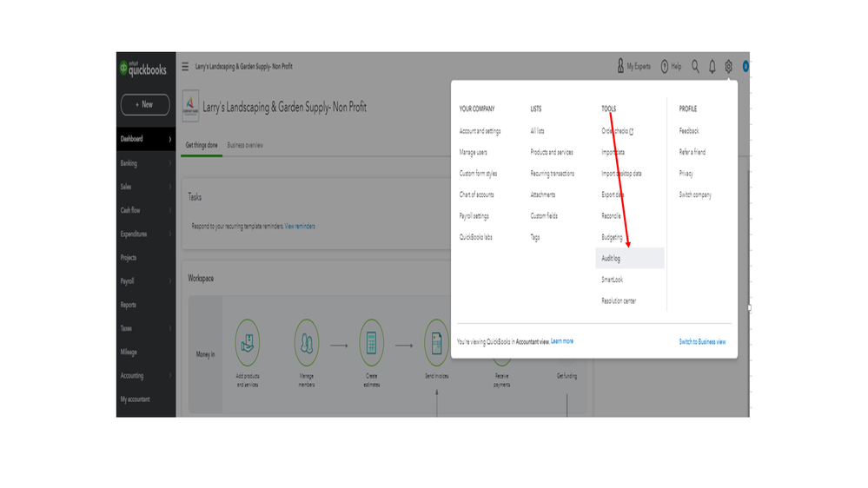Select Resolution center

[619, 301]
